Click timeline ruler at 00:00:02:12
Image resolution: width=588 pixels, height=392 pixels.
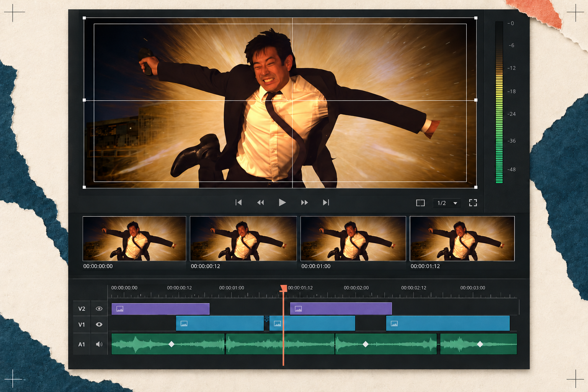413,288
